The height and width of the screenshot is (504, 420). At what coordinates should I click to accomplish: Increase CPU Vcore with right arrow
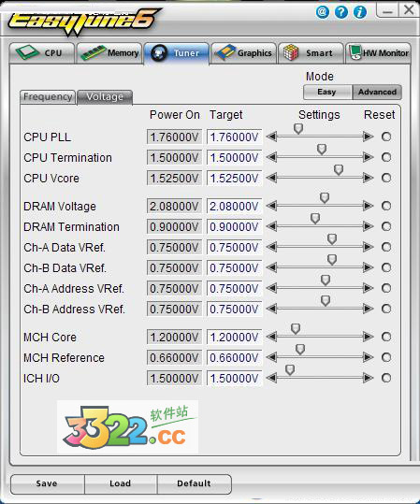point(368,178)
